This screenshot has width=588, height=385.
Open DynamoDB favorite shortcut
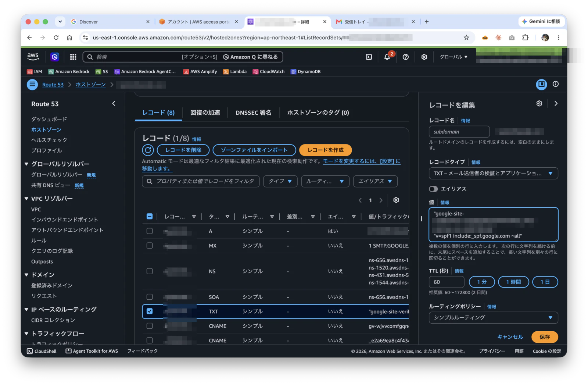[x=306, y=72]
